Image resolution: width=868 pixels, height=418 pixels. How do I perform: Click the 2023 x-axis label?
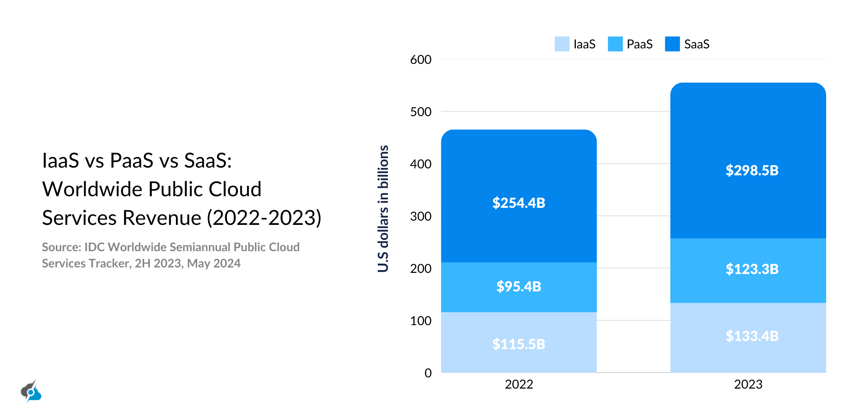pos(748,384)
